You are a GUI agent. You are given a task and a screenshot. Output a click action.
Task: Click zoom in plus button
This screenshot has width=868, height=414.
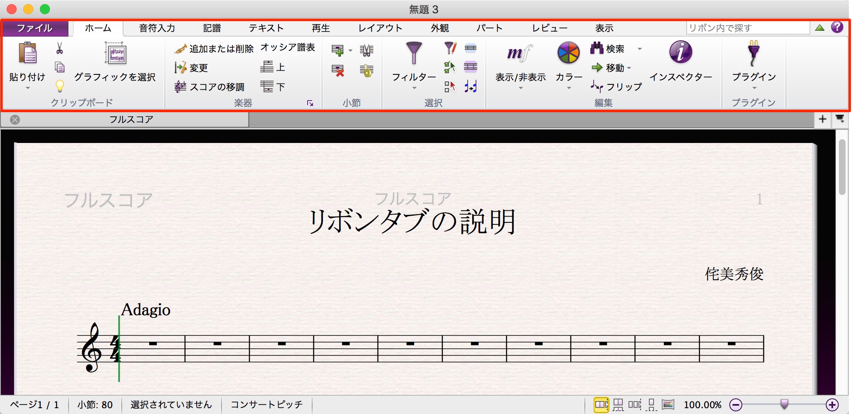832,404
